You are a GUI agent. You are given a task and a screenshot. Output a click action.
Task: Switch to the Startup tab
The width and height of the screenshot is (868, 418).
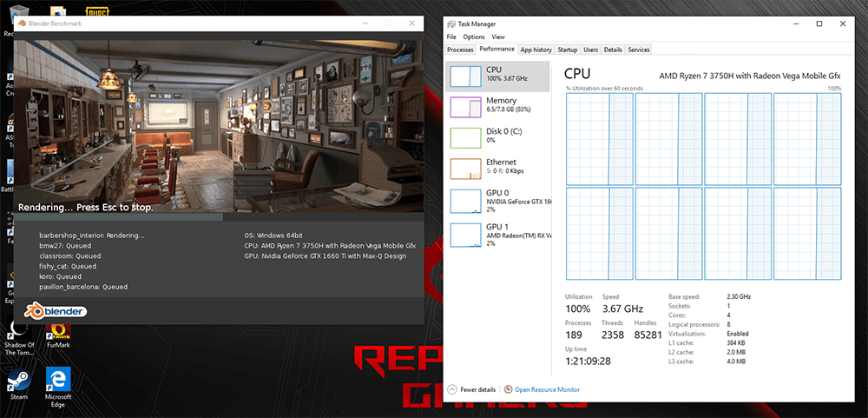coord(568,50)
